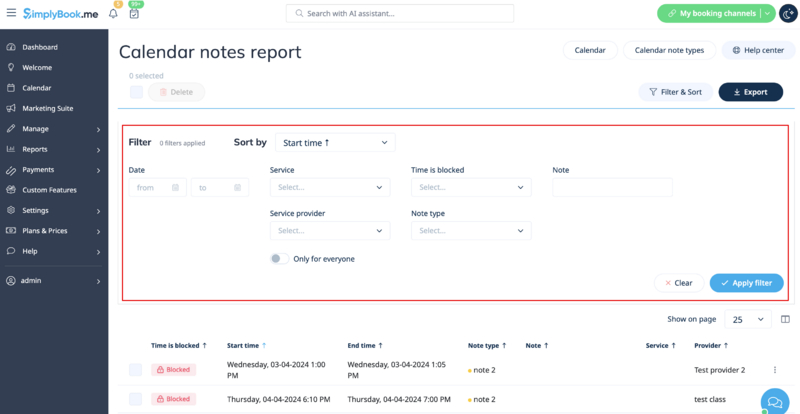Screen dimensions: 800x414
Task: Click the Note text input field
Action: 612,187
